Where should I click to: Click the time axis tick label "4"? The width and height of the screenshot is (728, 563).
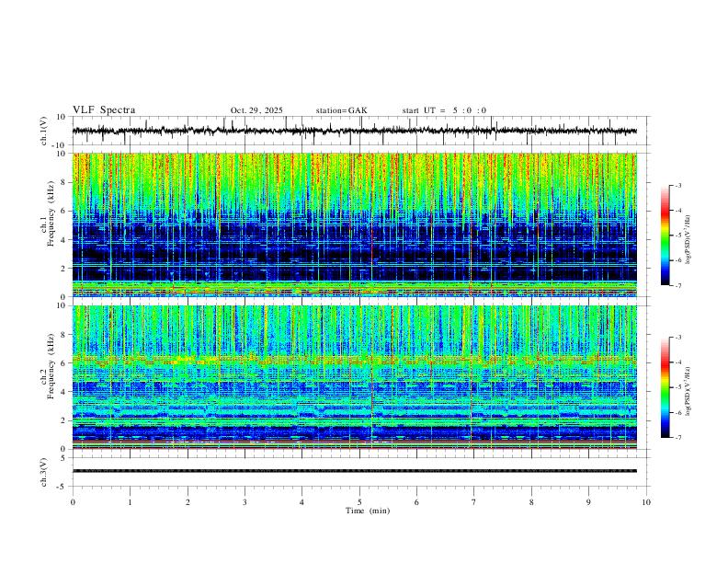pos(301,502)
